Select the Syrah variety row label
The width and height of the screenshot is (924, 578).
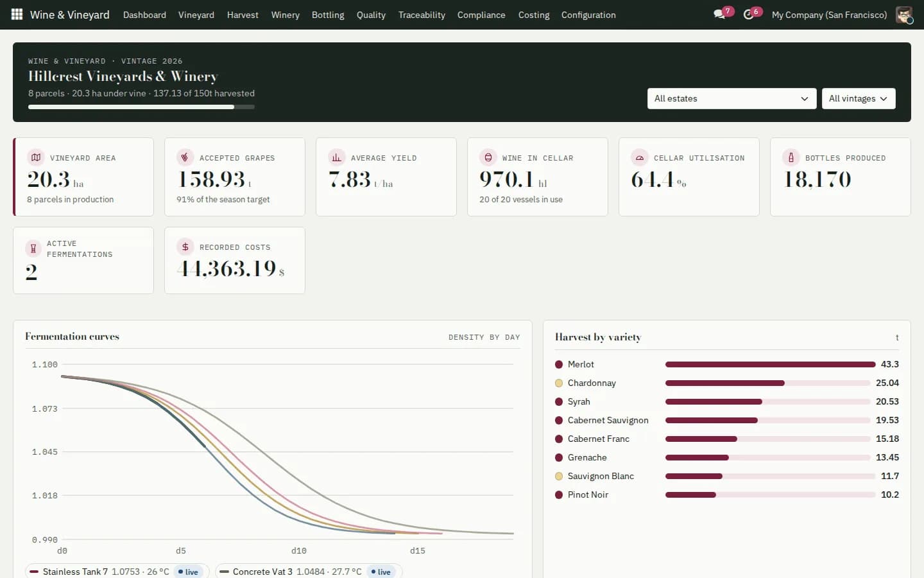(579, 401)
